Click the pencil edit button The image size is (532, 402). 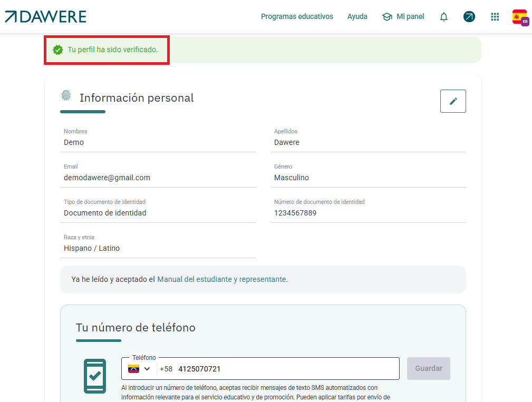click(453, 101)
